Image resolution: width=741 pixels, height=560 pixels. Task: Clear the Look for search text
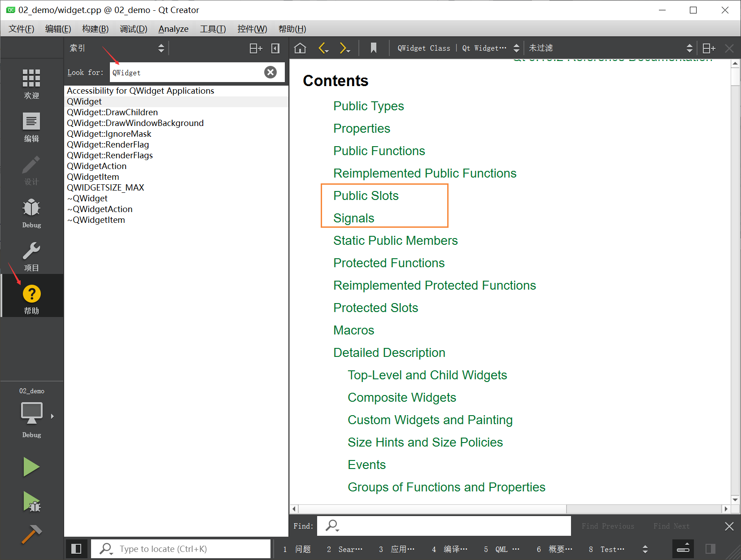pos(270,72)
